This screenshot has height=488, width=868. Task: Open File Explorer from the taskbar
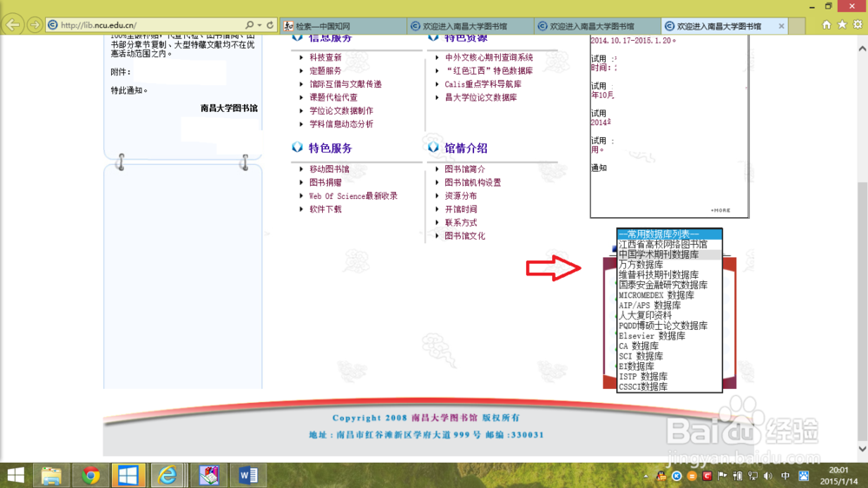[x=51, y=475]
